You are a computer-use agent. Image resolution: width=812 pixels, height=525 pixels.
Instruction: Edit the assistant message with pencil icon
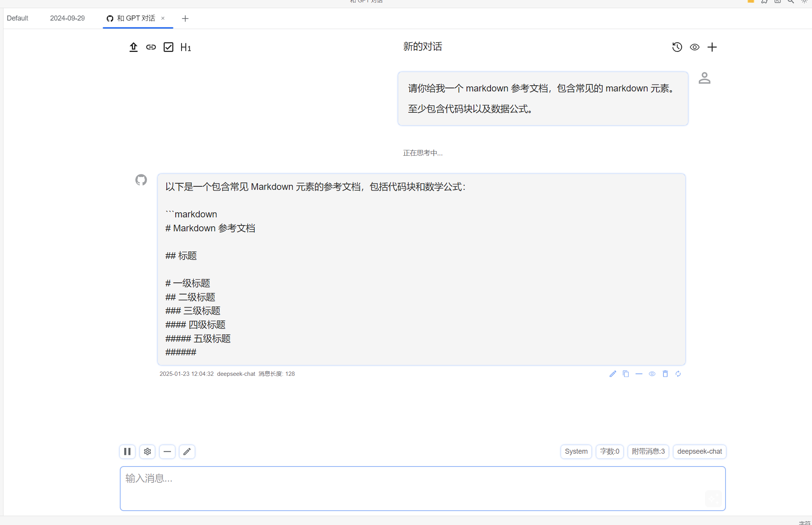pyautogui.click(x=613, y=374)
